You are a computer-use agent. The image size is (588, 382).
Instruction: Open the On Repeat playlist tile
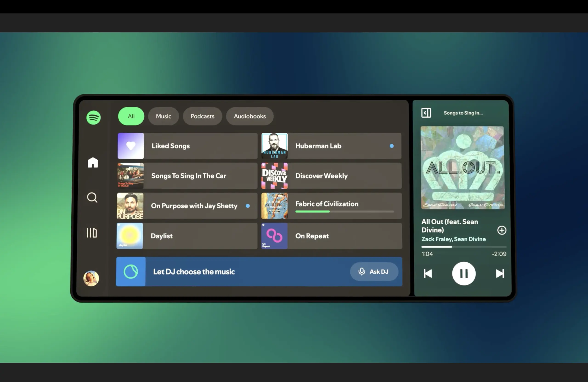click(x=331, y=236)
